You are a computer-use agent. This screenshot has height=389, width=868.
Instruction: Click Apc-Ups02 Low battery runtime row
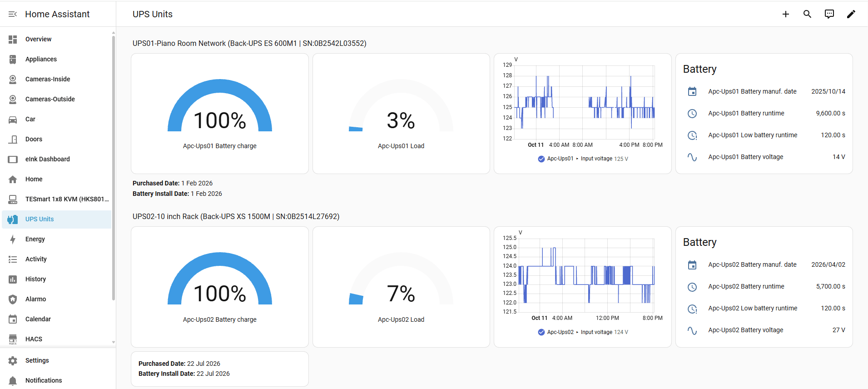point(764,309)
